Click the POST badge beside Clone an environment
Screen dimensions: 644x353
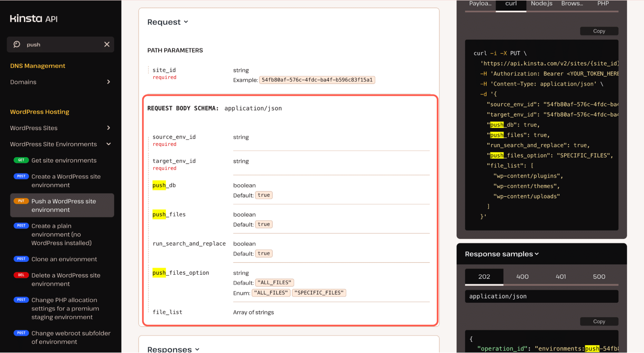coord(21,259)
